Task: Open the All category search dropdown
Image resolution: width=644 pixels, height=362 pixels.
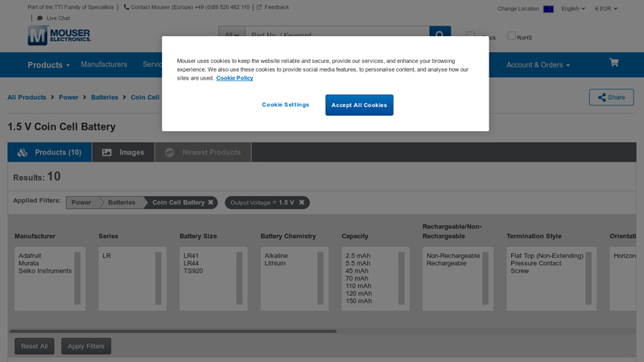Action: (x=232, y=31)
